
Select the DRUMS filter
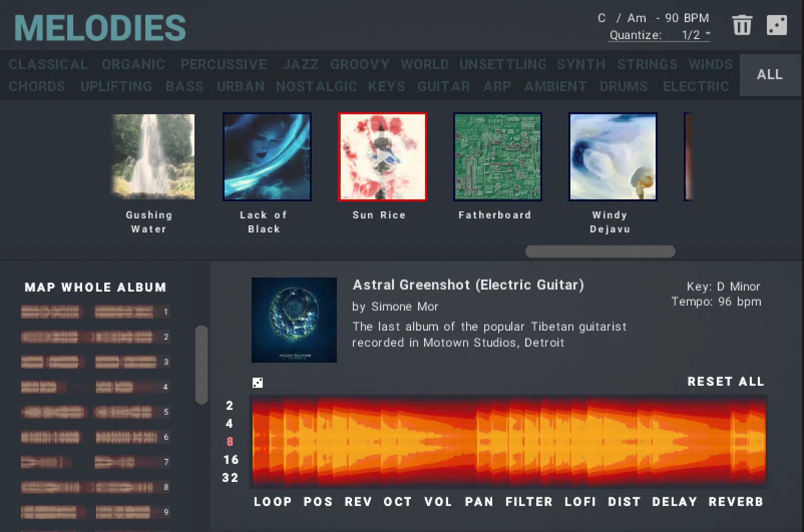click(623, 86)
